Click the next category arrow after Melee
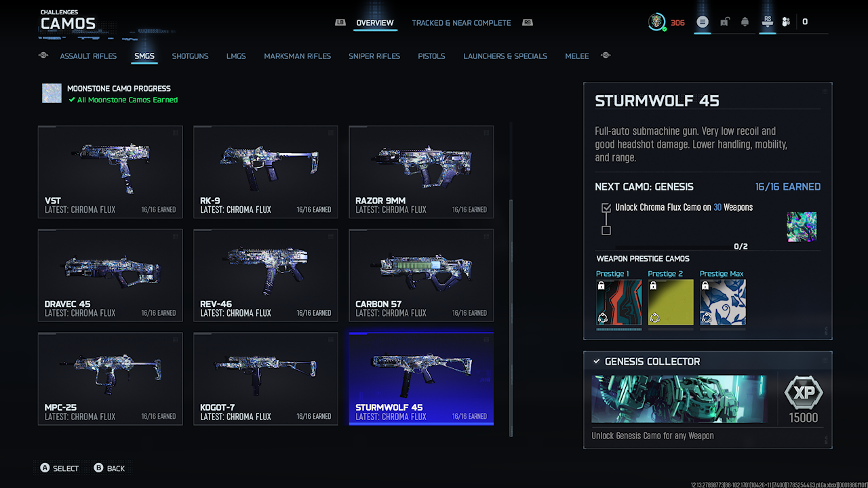This screenshot has width=868, height=488. (606, 56)
